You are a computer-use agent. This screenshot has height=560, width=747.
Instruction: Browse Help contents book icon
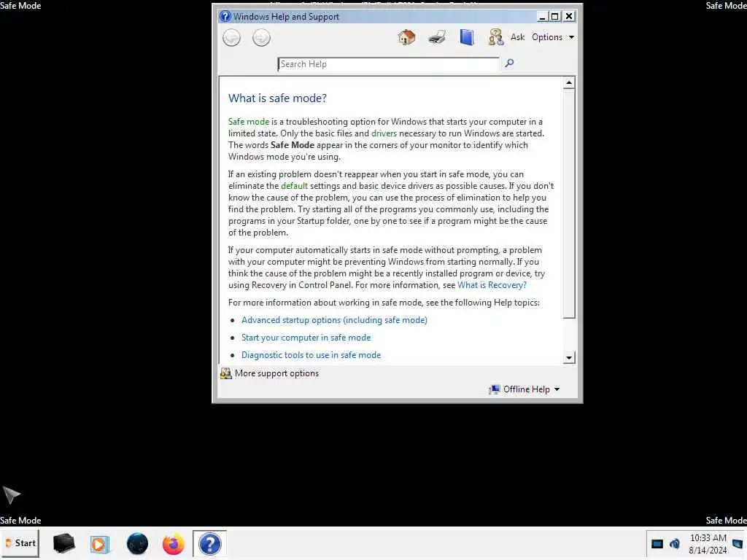467,37
